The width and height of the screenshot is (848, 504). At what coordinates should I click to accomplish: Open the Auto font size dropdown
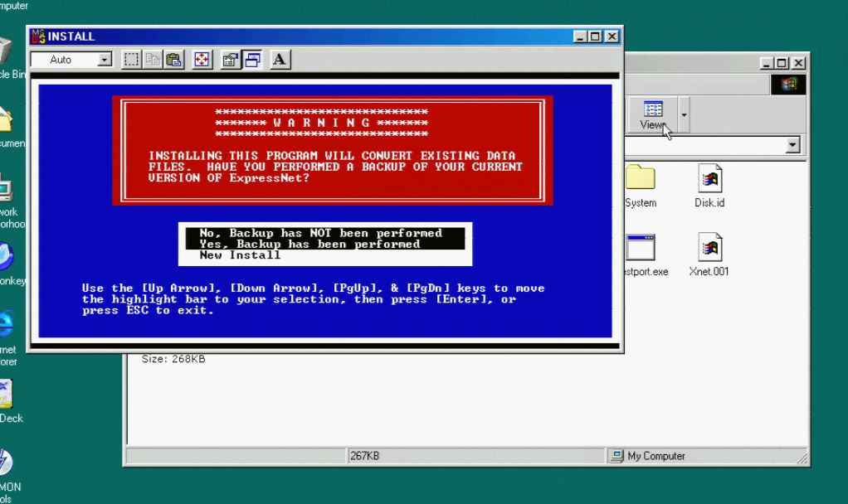tap(105, 60)
